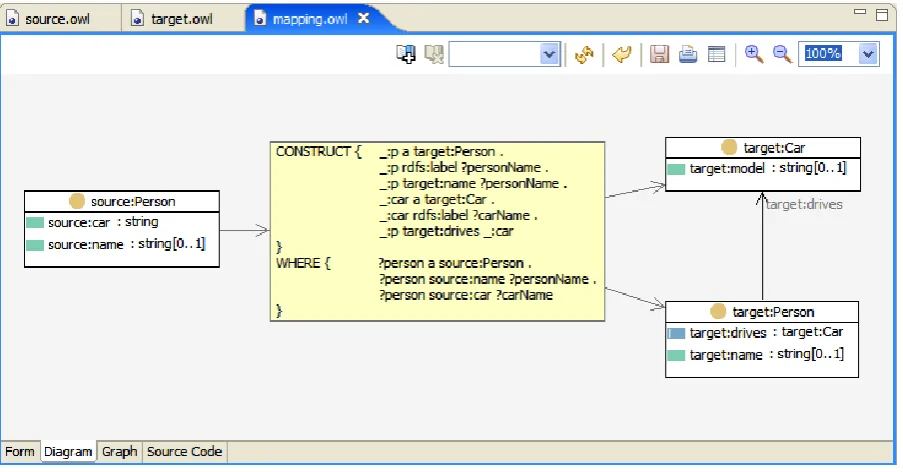
Task: Click the refresh layout arrows icon
Action: [584, 55]
